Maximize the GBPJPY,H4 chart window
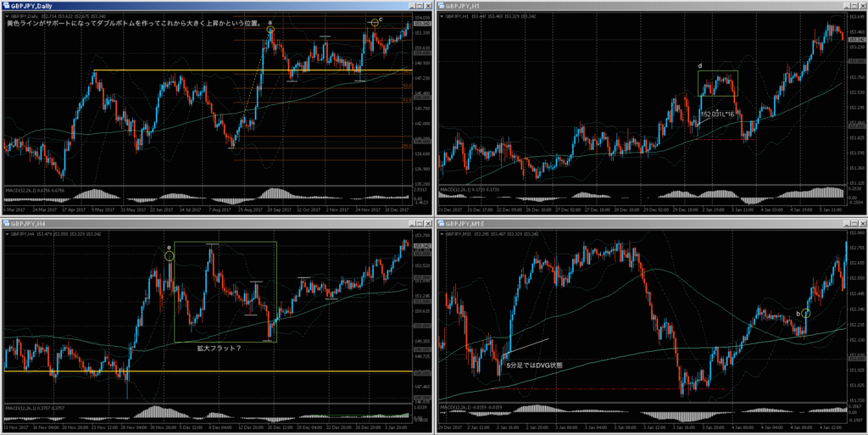 pyautogui.click(x=420, y=223)
